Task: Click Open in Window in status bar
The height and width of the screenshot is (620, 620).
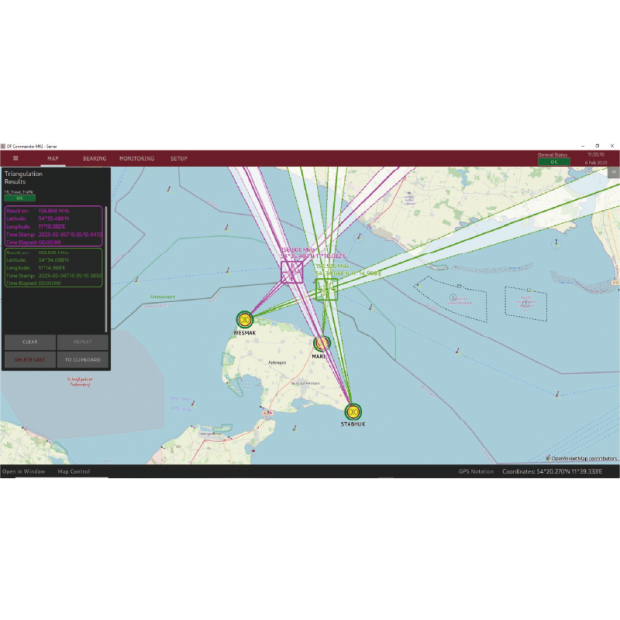Action: click(x=23, y=471)
